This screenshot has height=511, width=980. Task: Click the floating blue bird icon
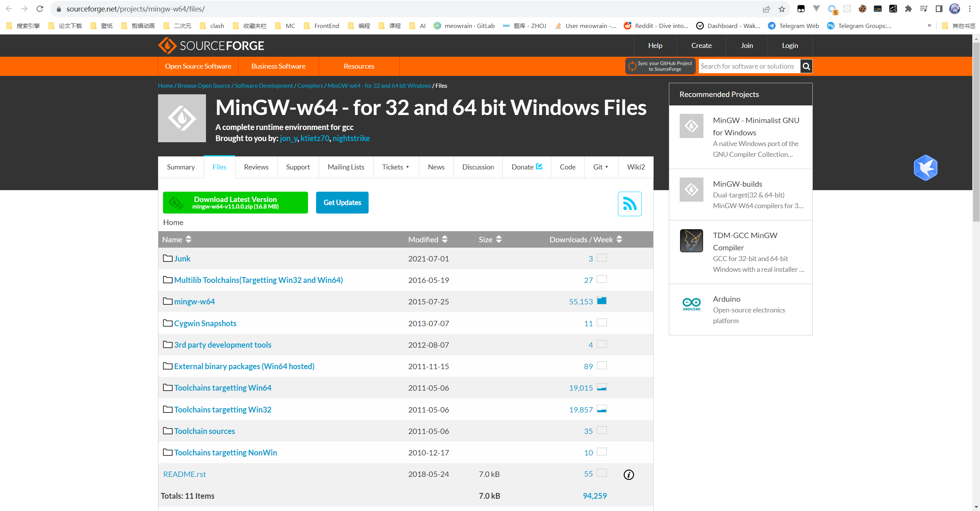[x=925, y=168]
